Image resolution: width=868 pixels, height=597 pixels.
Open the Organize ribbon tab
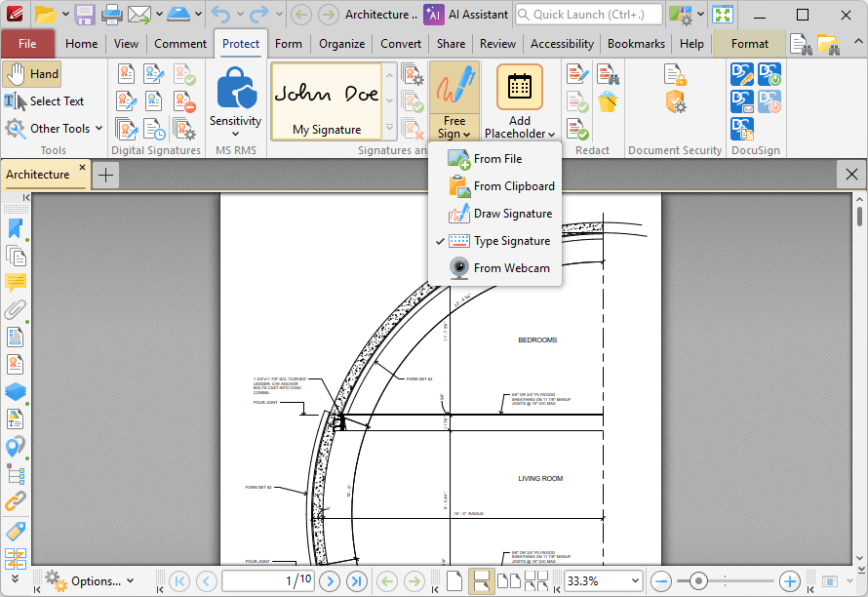click(x=341, y=44)
